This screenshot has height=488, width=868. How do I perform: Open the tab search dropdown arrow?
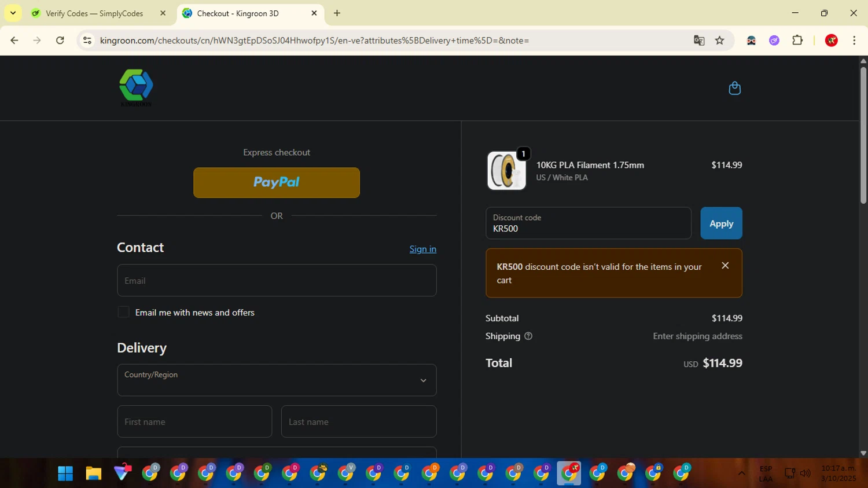pyautogui.click(x=13, y=13)
